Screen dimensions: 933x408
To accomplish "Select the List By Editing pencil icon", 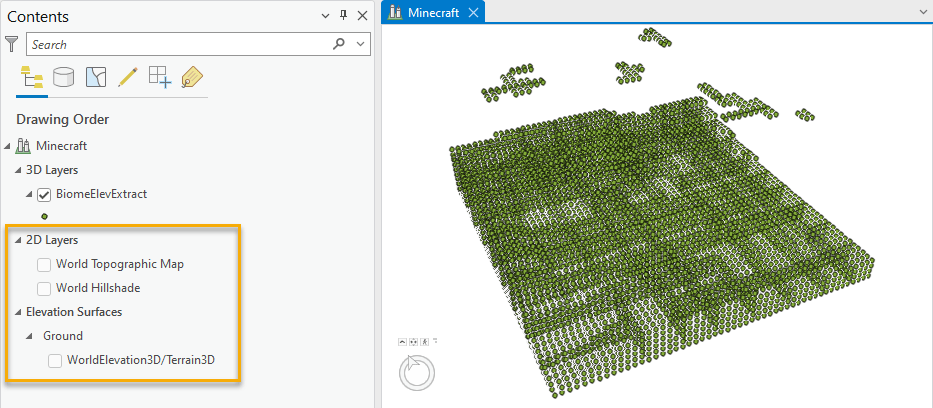I will click(x=127, y=77).
